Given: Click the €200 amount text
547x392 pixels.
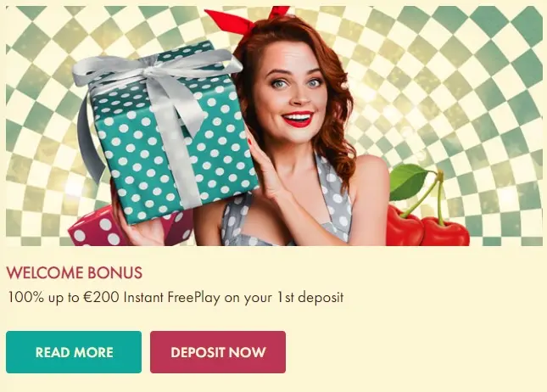Looking at the screenshot, I should pyautogui.click(x=102, y=297).
